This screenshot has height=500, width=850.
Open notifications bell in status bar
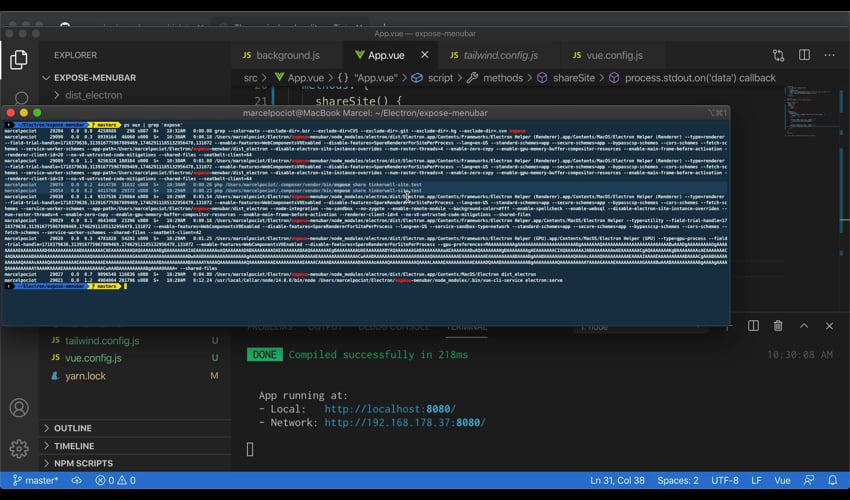[x=833, y=480]
